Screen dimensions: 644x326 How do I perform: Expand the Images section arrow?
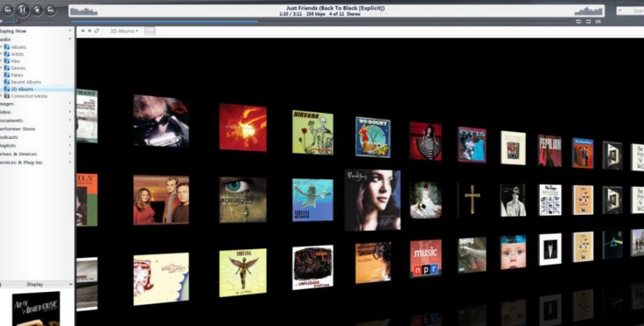(70, 104)
